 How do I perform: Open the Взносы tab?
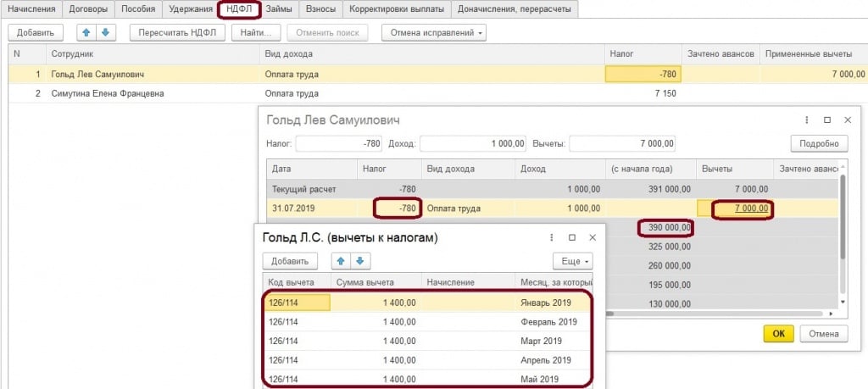point(318,9)
